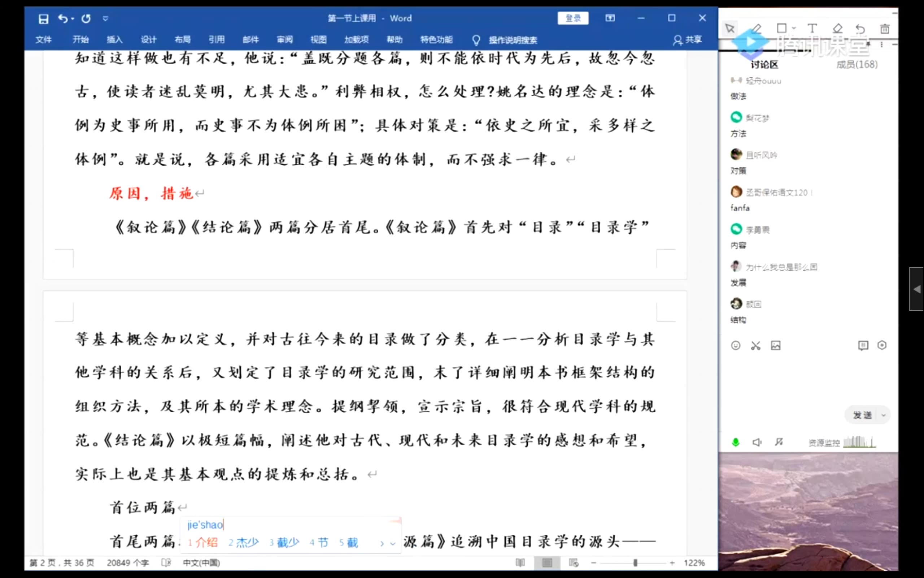Expand the IME candidate list chevron
The height and width of the screenshot is (578, 924).
[392, 543]
